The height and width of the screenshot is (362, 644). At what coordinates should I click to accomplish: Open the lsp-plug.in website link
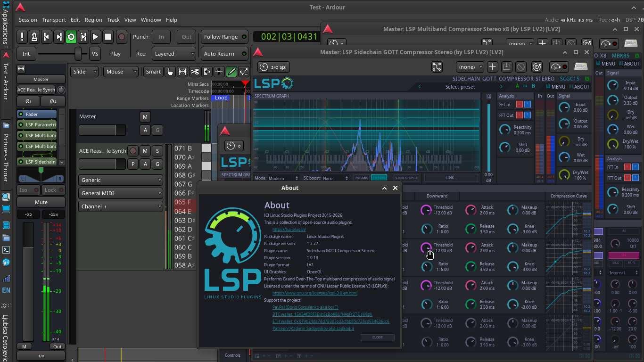[289, 230]
